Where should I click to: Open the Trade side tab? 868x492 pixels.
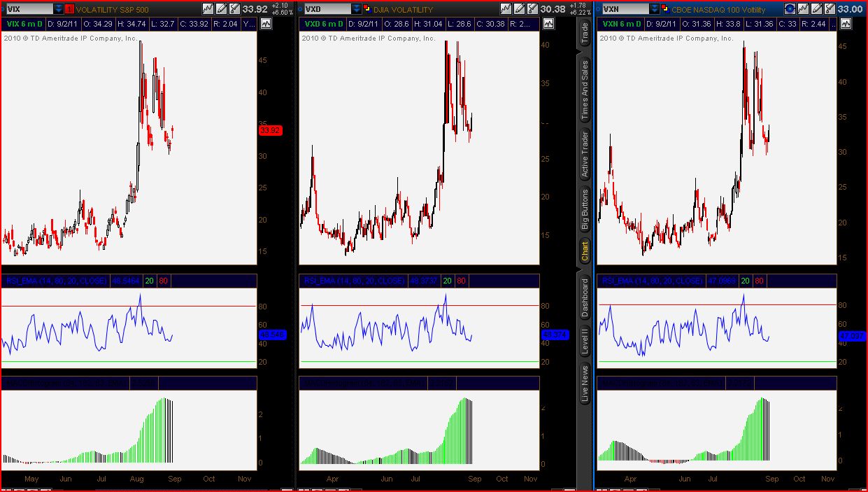click(x=585, y=34)
